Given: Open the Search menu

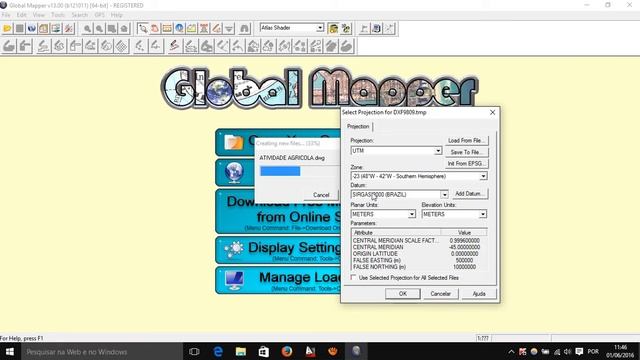Looking at the screenshot, I should [80, 15].
